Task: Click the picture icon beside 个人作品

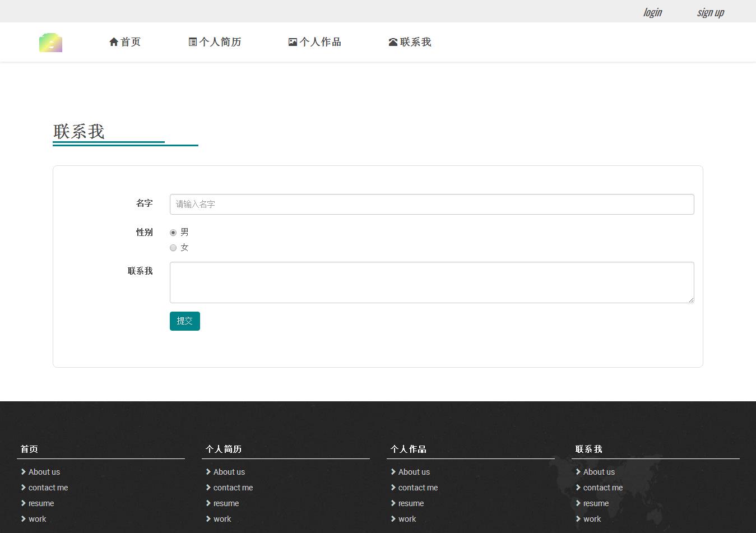Action: (x=293, y=42)
